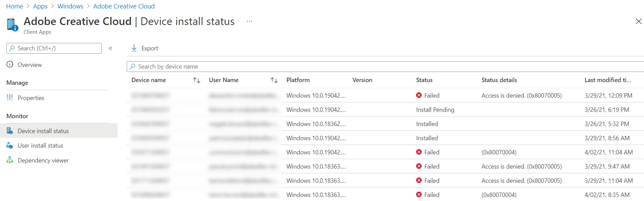Click the User Name column header
Viewport: 644px width, 201px height.
(224, 80)
